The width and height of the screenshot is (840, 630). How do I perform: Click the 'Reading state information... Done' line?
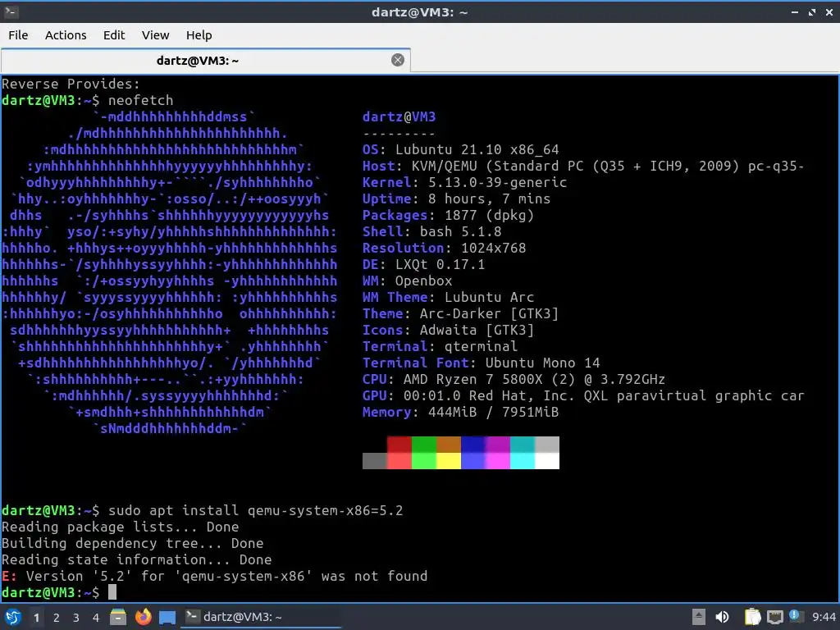(137, 559)
